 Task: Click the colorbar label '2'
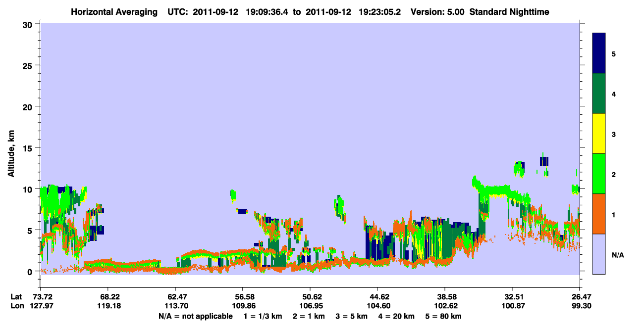coord(614,174)
